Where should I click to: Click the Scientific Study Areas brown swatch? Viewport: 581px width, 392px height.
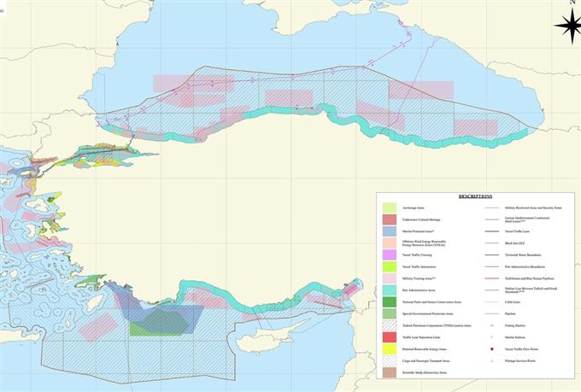click(389, 373)
